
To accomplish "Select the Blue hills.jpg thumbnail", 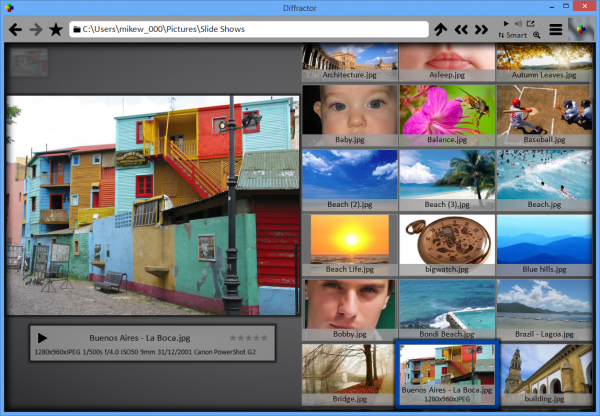I will [544, 245].
